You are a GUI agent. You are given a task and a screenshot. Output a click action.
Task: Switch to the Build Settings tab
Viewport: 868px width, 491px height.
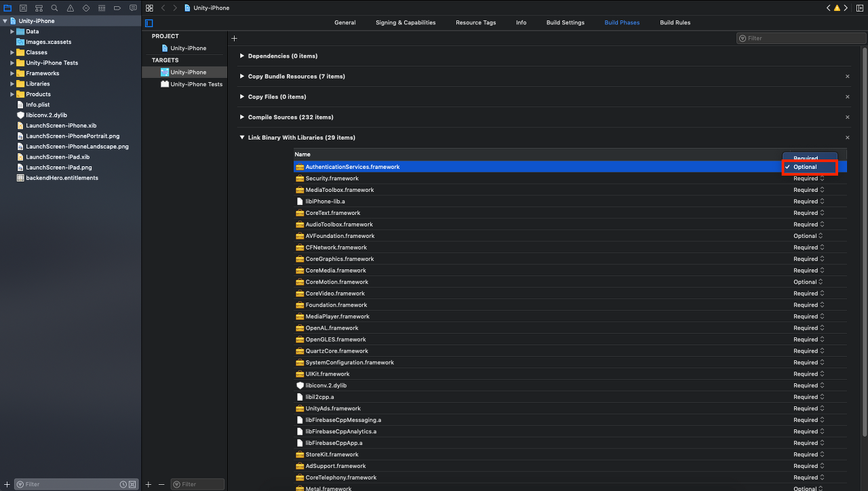point(566,22)
